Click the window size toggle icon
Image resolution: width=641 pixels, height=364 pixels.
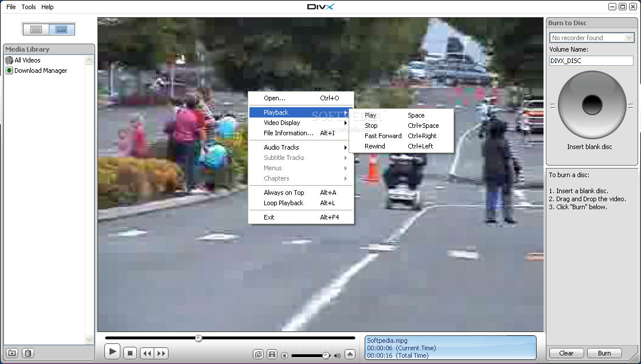tap(258, 355)
